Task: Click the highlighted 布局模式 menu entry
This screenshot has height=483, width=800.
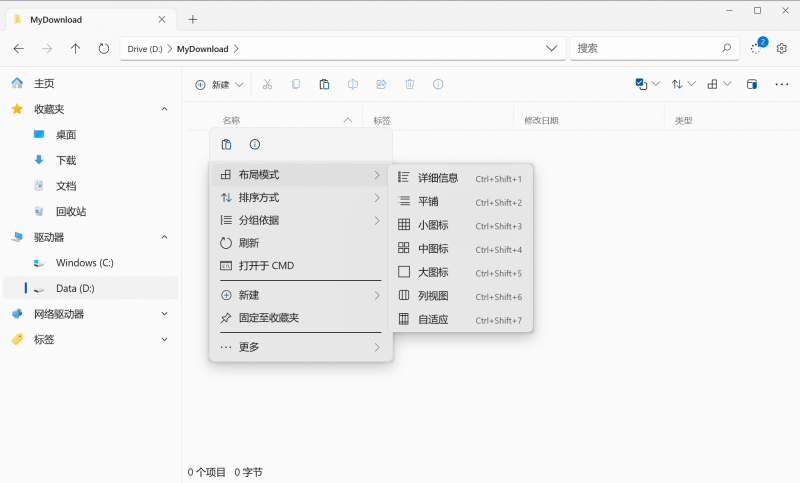Action: coord(301,175)
